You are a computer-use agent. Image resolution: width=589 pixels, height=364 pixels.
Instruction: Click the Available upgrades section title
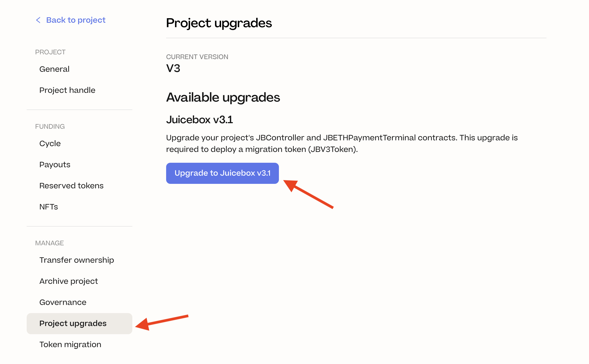click(223, 97)
